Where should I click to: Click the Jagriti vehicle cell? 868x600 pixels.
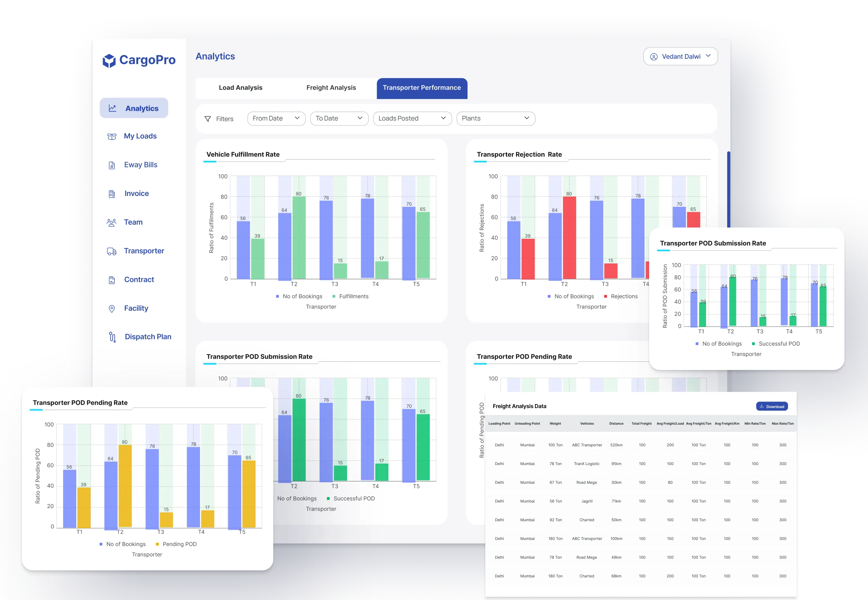coord(587,502)
